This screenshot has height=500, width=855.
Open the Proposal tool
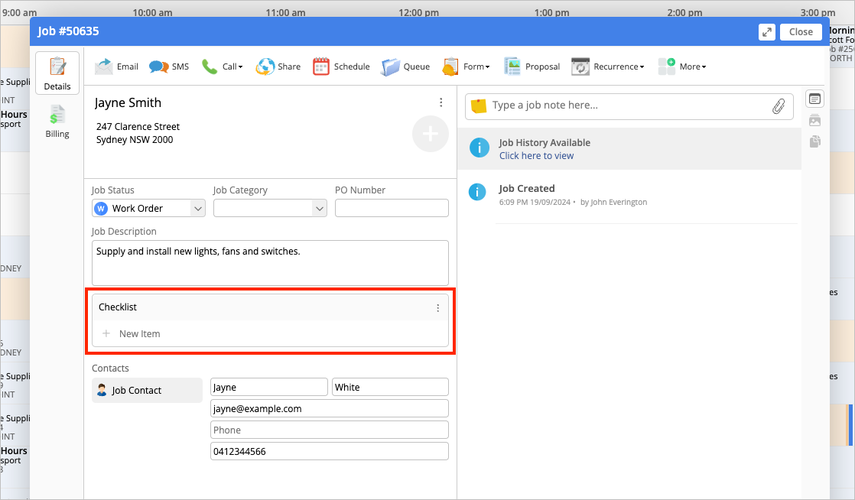pos(532,67)
